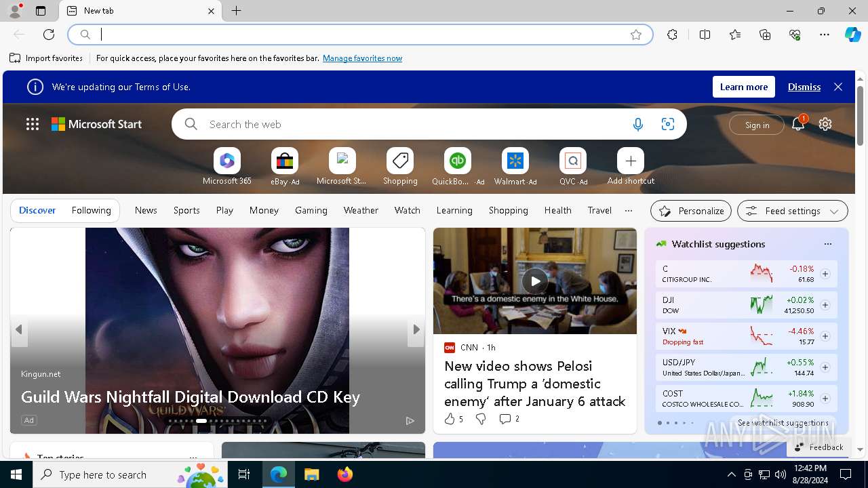Open the app launcher grid icon
This screenshot has width=868, height=488.
[x=33, y=124]
